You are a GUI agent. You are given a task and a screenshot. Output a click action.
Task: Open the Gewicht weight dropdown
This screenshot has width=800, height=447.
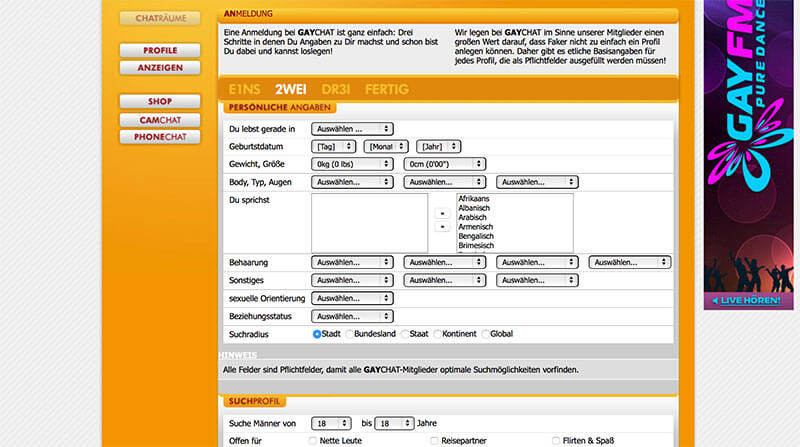352,164
